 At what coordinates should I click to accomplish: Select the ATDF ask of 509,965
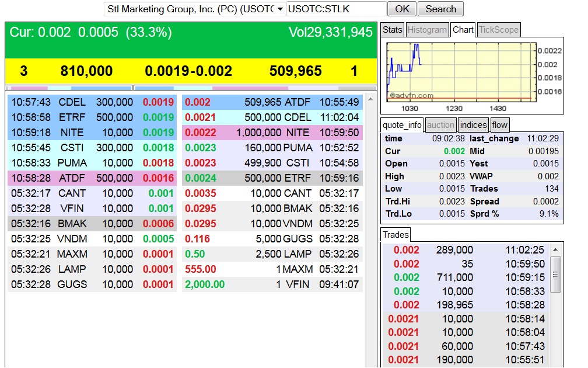pos(272,102)
